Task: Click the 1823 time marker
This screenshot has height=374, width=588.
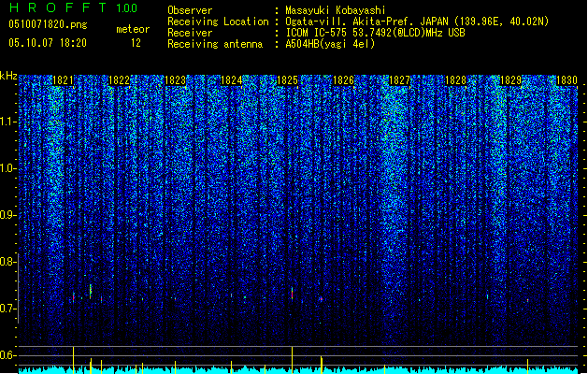Action: click(x=175, y=80)
